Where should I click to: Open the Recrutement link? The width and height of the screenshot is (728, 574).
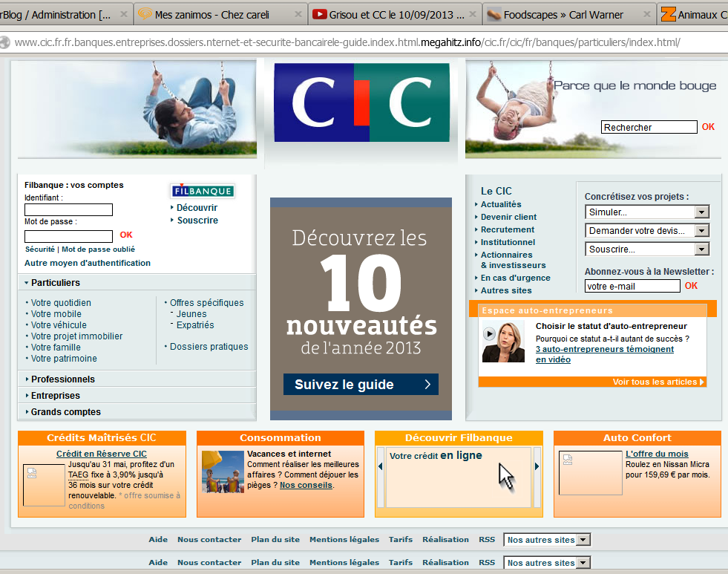(508, 229)
